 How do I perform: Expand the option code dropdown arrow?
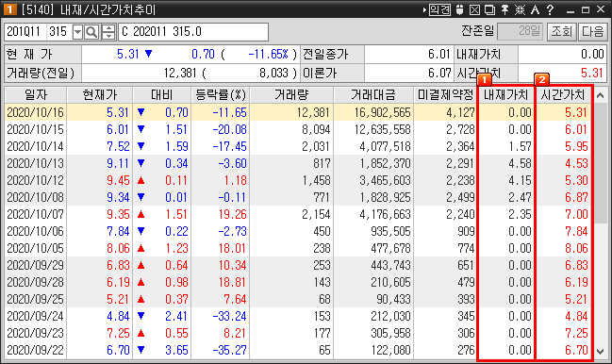click(77, 32)
